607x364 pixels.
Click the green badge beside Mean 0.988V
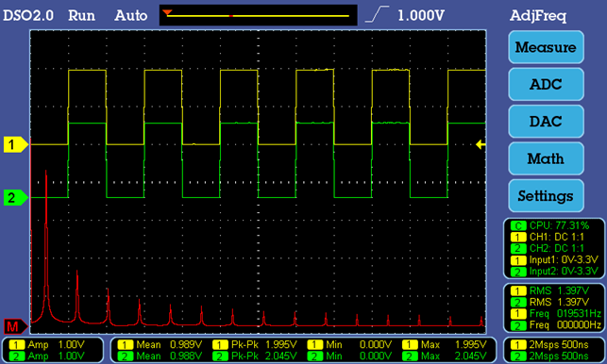click(x=125, y=356)
